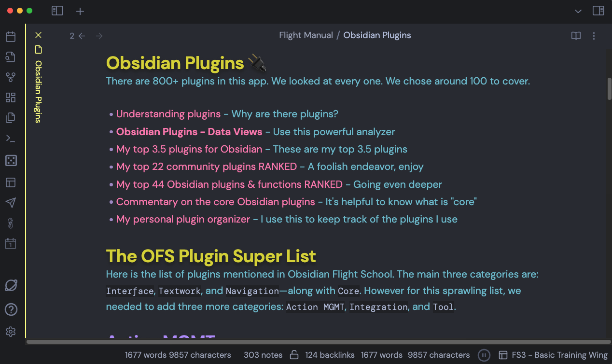
Task: Open the card dashboard grid icon
Action: (x=11, y=97)
